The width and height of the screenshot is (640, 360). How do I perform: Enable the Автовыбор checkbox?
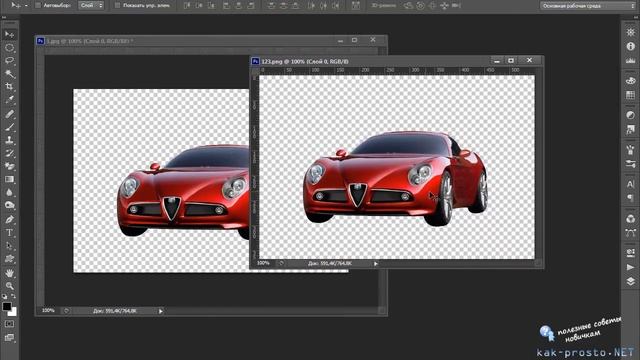point(38,5)
